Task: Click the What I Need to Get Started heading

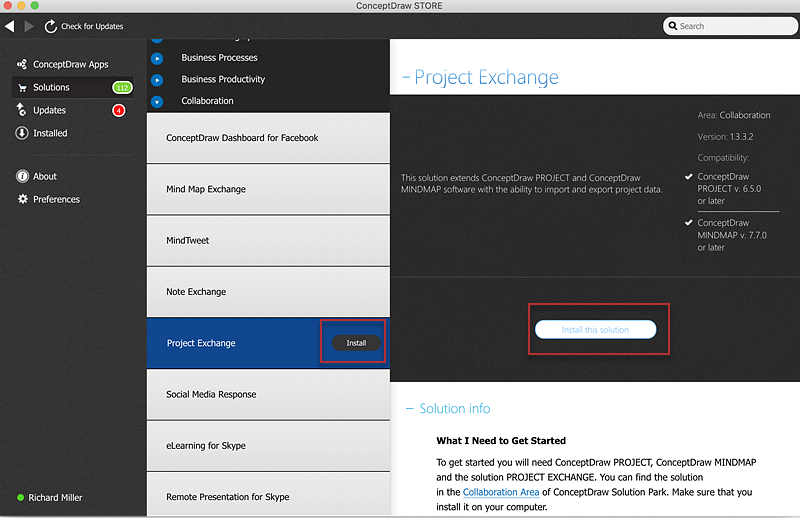Action: 501,440
